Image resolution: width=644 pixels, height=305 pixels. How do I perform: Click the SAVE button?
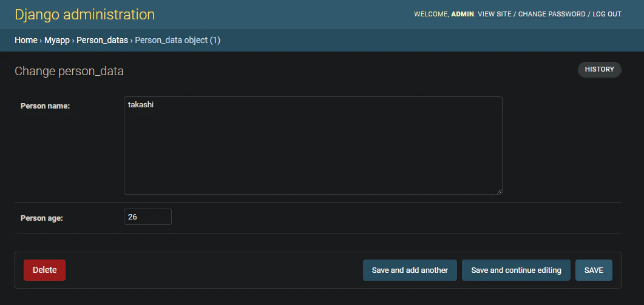coord(594,270)
